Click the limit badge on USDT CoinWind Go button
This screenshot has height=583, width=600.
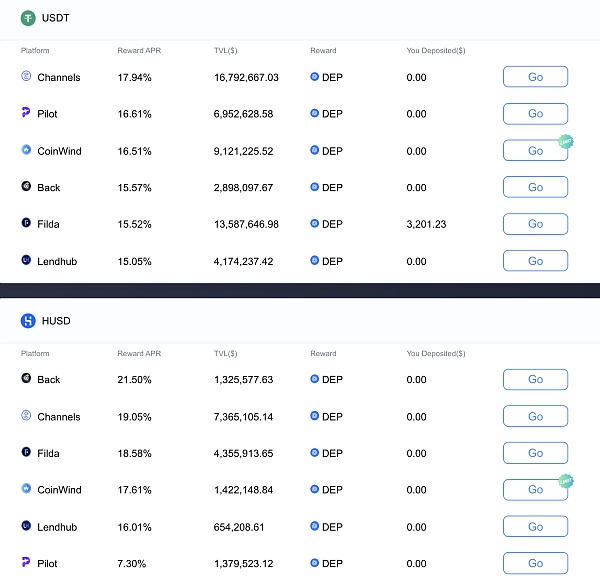click(x=566, y=142)
